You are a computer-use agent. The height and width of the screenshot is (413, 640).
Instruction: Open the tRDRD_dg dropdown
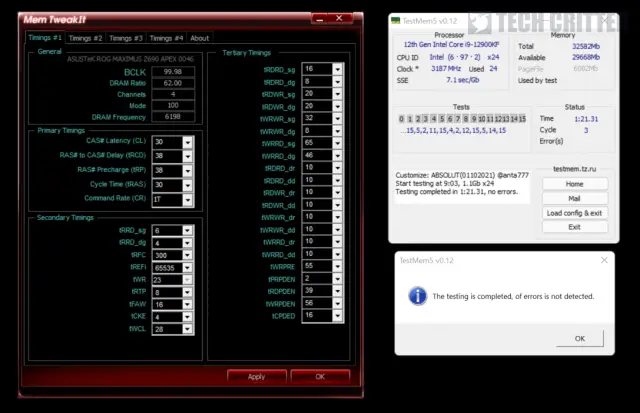click(x=338, y=82)
